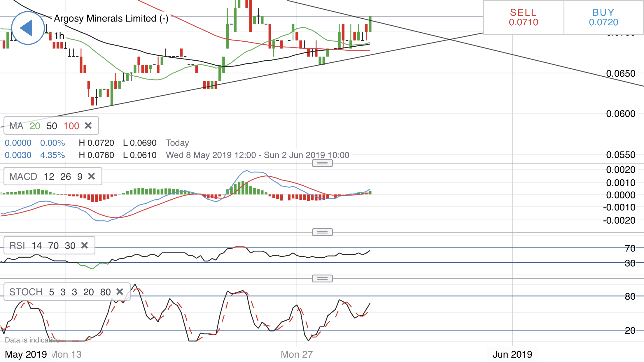Click the Today high 0.0720 value

point(96,143)
